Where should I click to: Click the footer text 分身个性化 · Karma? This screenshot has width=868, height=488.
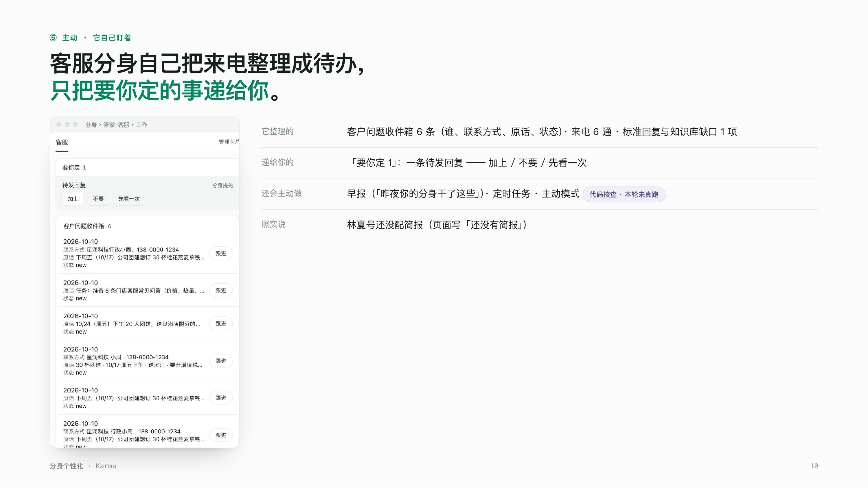83,466
